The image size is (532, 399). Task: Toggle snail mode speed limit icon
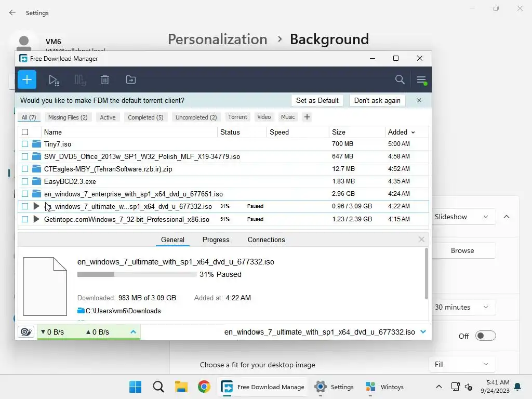(26, 332)
